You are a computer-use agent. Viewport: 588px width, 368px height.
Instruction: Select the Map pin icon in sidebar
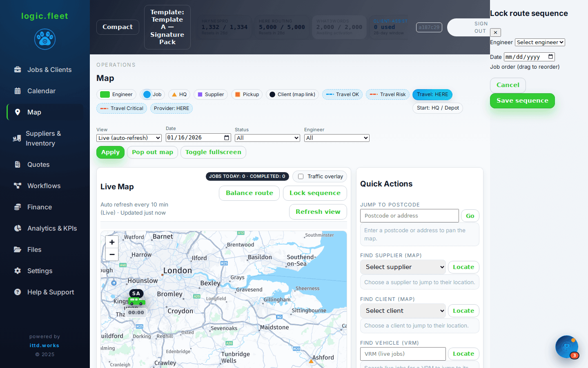(x=18, y=112)
